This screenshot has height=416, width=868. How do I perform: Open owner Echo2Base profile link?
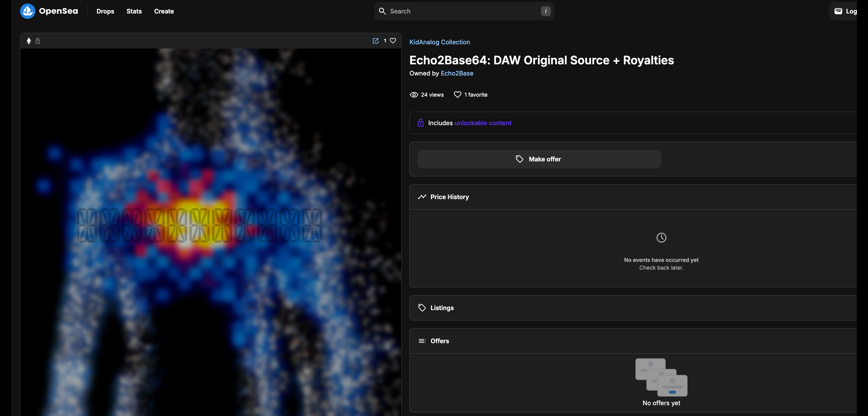pos(457,73)
